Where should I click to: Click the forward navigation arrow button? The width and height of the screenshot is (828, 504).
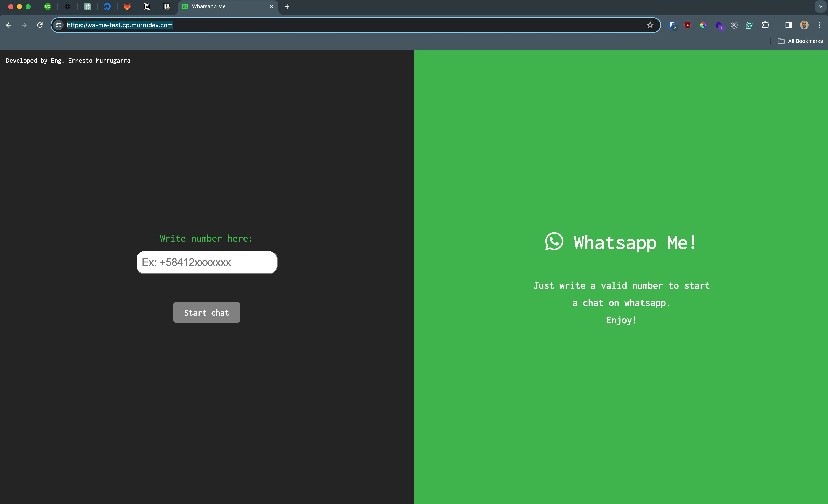[24, 25]
